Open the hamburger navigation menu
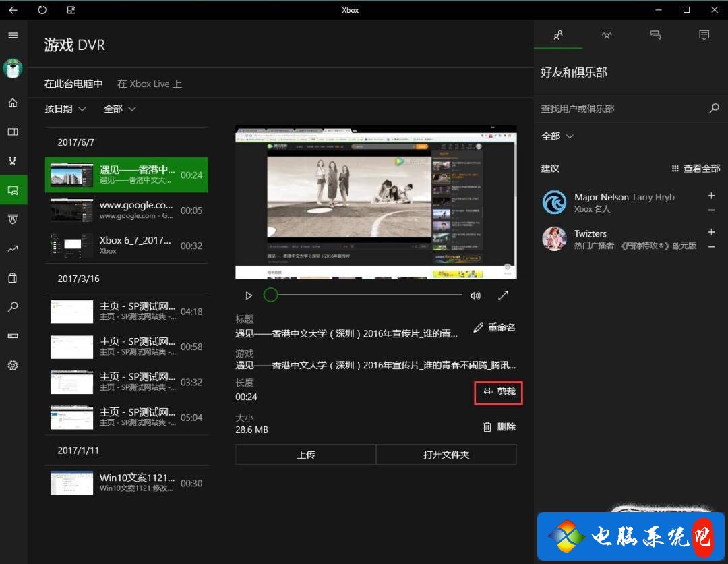Image resolution: width=728 pixels, height=564 pixels. coord(13,35)
